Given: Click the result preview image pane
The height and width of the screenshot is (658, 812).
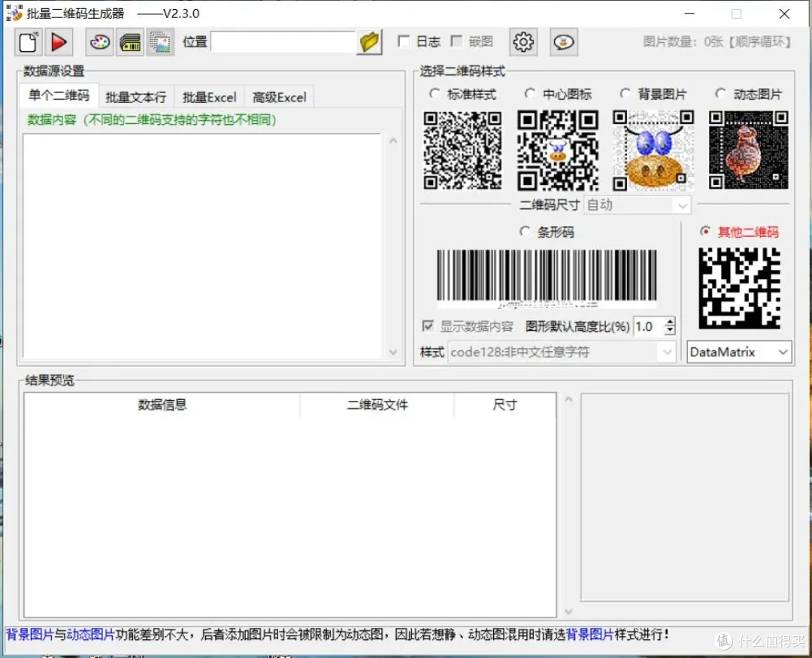Looking at the screenshot, I should click(x=685, y=497).
